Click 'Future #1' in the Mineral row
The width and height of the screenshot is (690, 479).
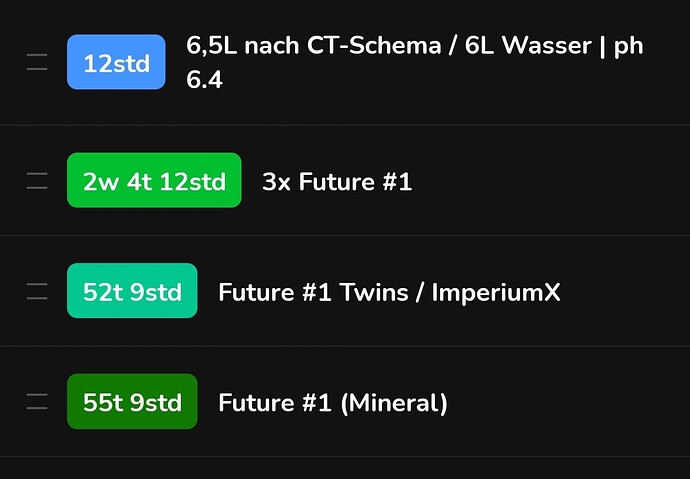pyautogui.click(x=274, y=402)
